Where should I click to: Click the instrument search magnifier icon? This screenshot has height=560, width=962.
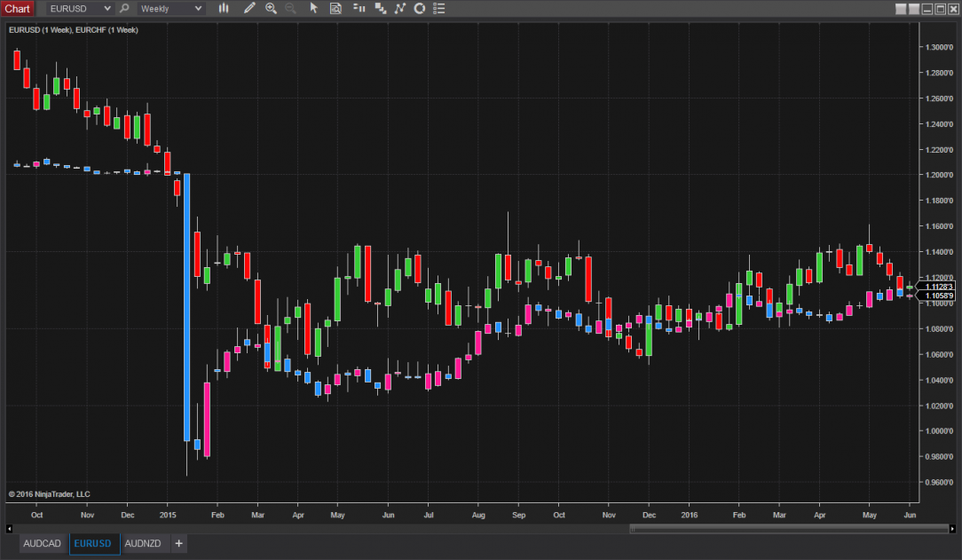click(123, 9)
